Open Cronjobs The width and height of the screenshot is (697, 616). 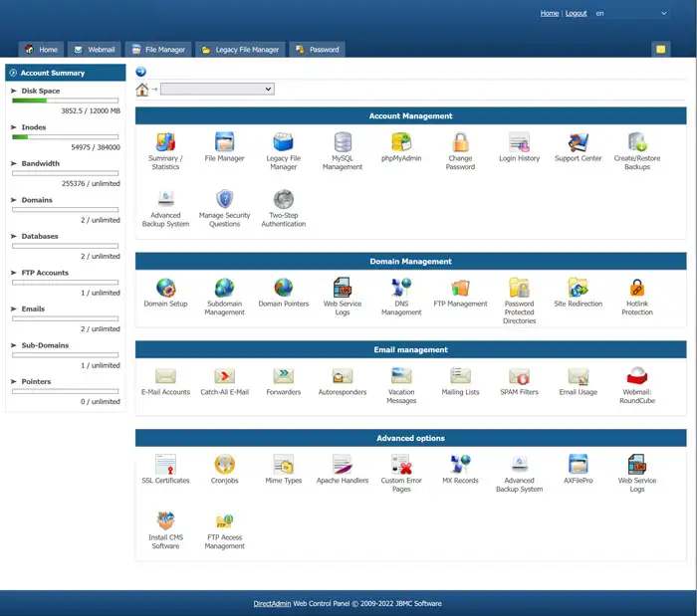pyautogui.click(x=224, y=469)
